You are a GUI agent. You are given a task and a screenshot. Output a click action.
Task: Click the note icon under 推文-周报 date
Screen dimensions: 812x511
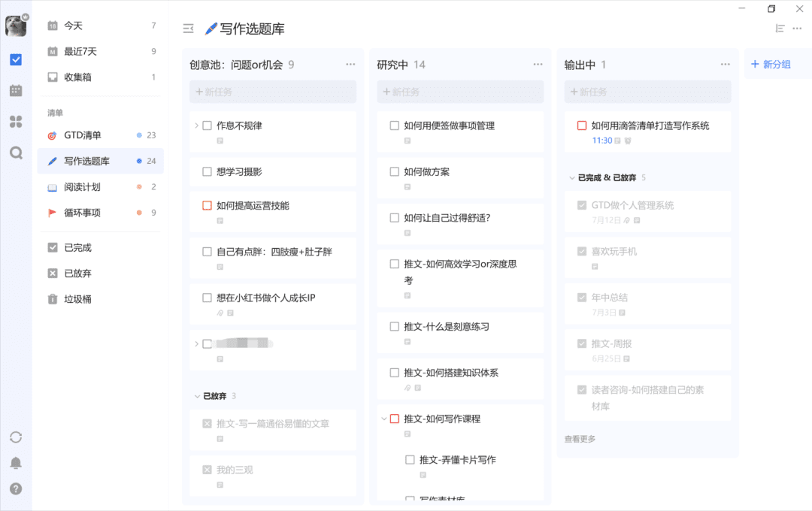click(x=626, y=358)
